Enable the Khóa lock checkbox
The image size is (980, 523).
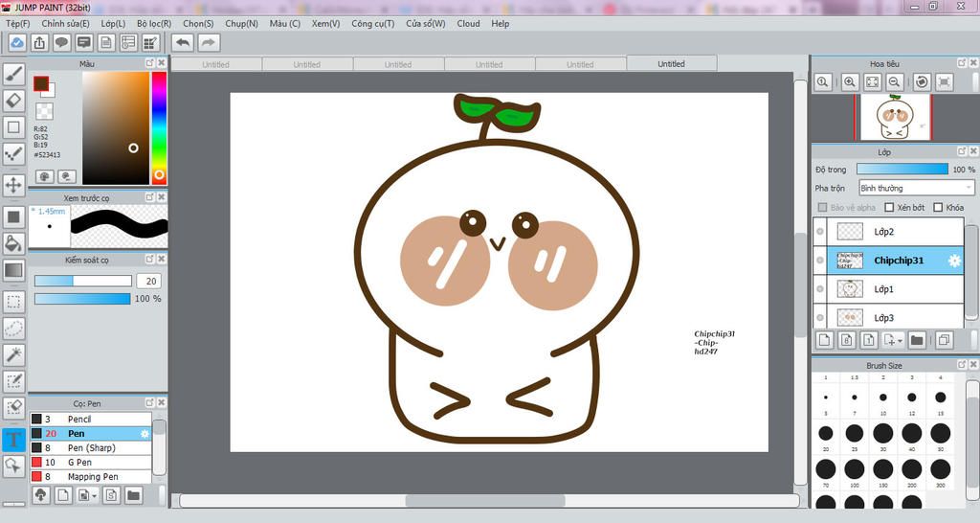click(x=938, y=207)
